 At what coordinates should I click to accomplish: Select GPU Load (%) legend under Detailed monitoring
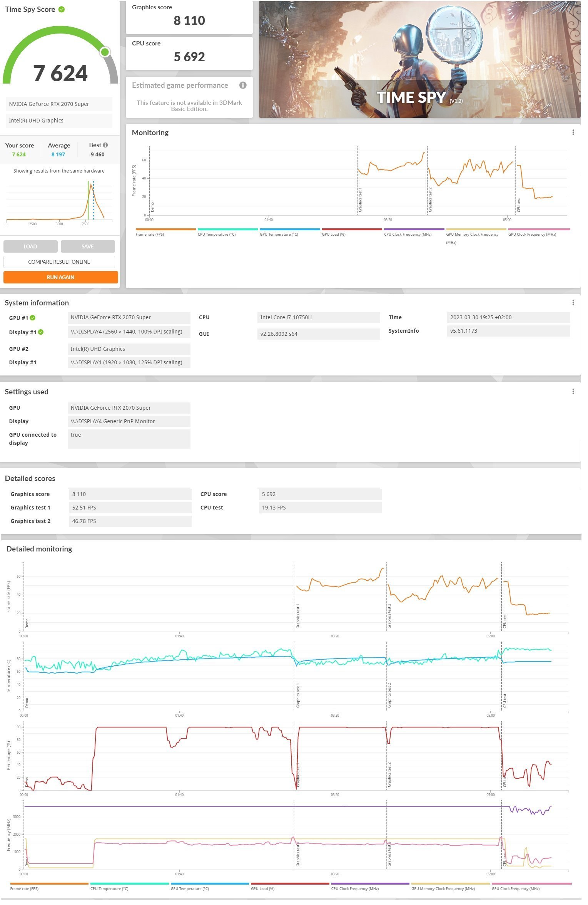click(x=290, y=887)
